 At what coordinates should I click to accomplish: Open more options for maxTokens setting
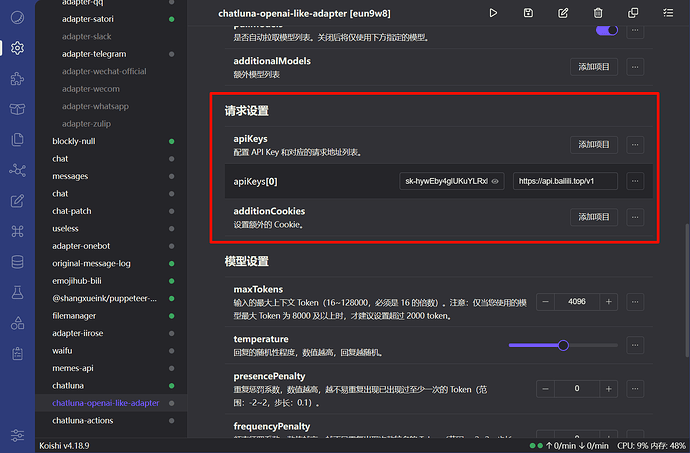tap(636, 302)
